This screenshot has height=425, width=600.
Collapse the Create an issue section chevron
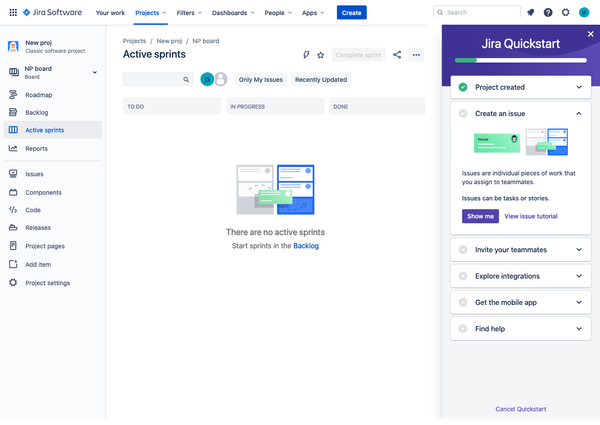[579, 114]
